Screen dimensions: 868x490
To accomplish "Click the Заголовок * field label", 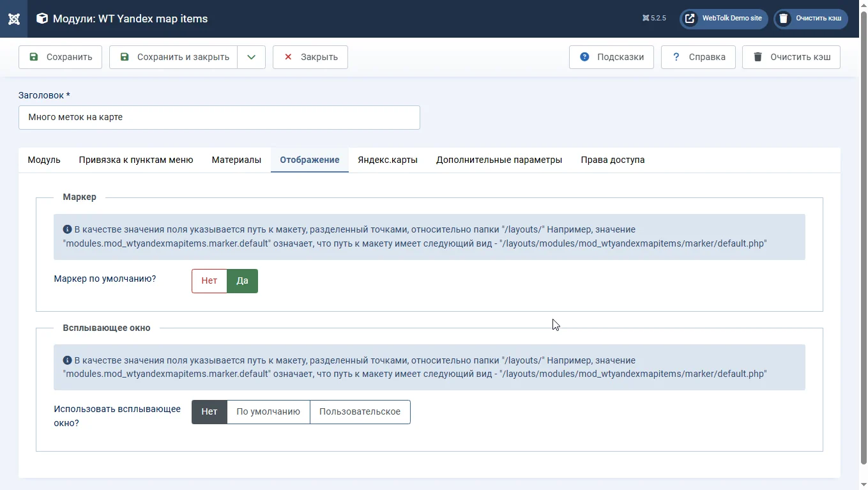I will click(x=44, y=95).
